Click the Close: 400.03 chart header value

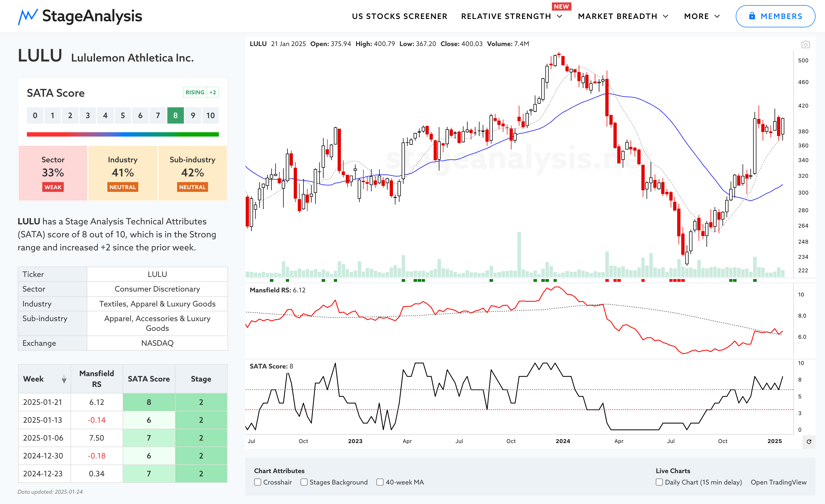pos(461,44)
